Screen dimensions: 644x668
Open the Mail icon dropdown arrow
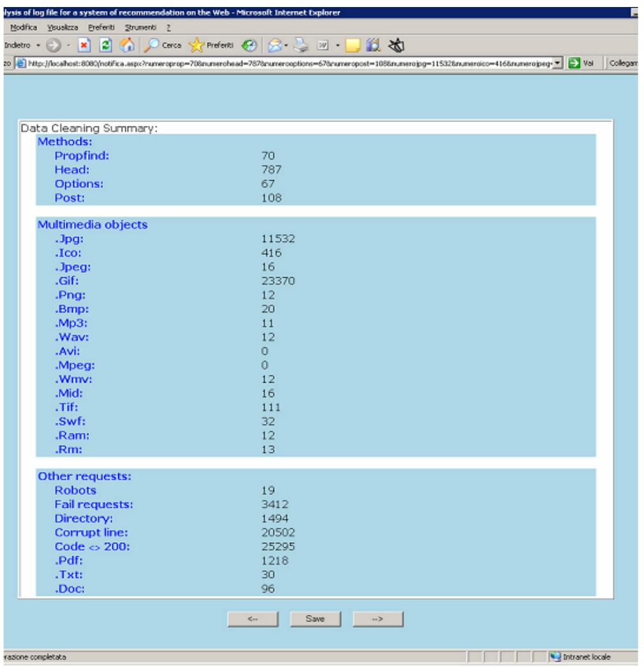286,45
